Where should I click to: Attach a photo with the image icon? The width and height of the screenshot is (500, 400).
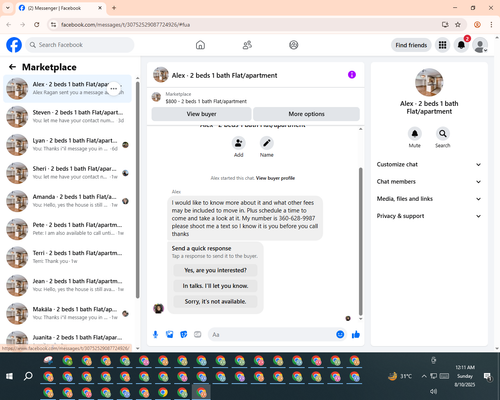(170, 334)
